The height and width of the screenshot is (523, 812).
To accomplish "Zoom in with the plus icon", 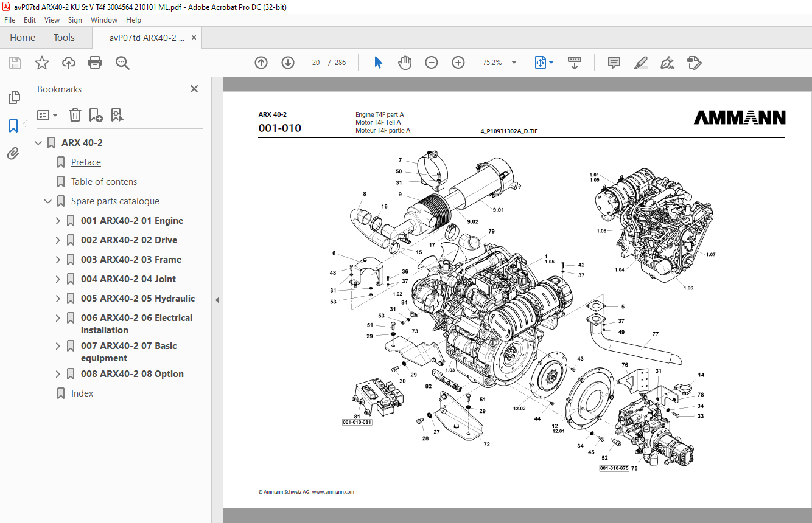I will 458,63.
